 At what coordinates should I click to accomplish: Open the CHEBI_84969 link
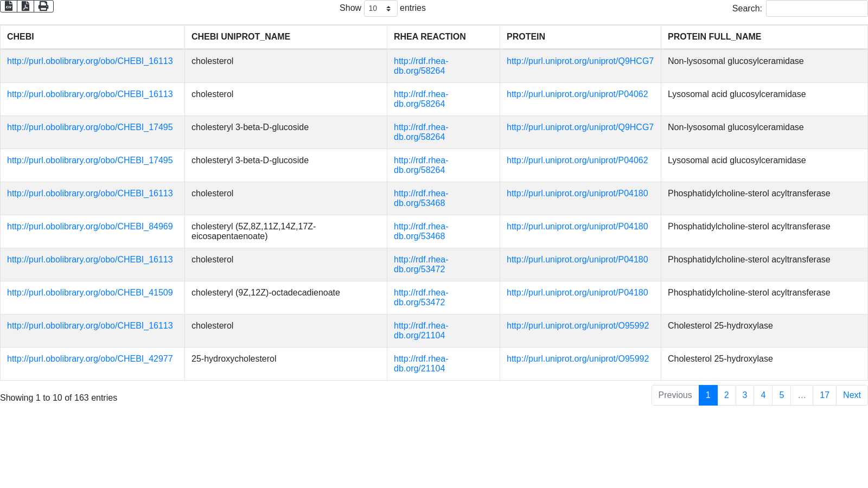pyautogui.click(x=90, y=227)
